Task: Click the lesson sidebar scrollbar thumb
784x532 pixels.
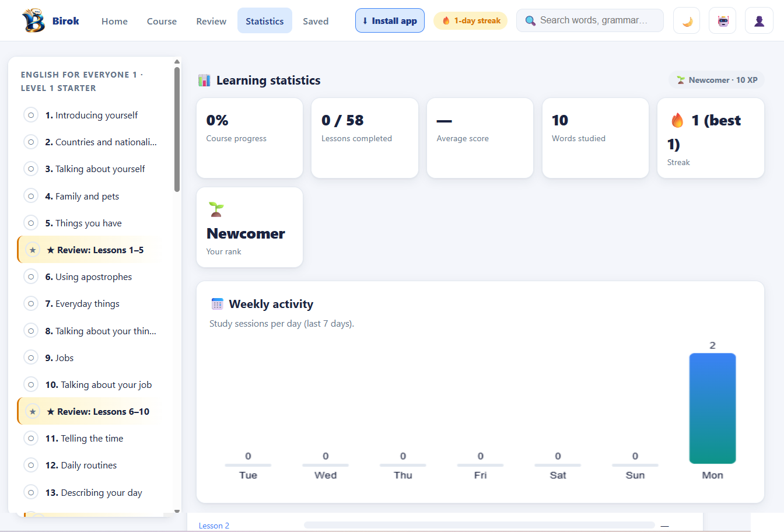Action: 177,129
